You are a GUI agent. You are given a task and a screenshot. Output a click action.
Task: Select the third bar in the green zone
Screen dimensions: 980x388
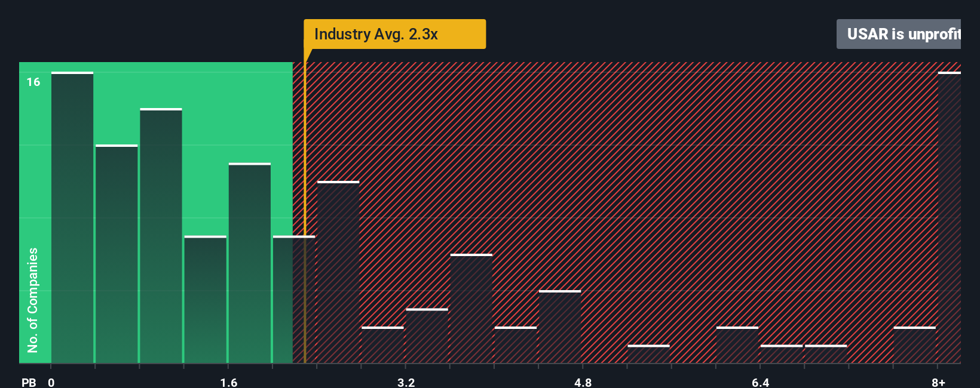coord(161,236)
